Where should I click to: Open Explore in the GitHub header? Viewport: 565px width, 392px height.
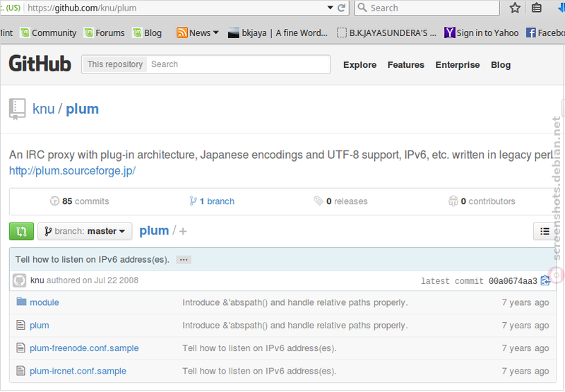(359, 65)
